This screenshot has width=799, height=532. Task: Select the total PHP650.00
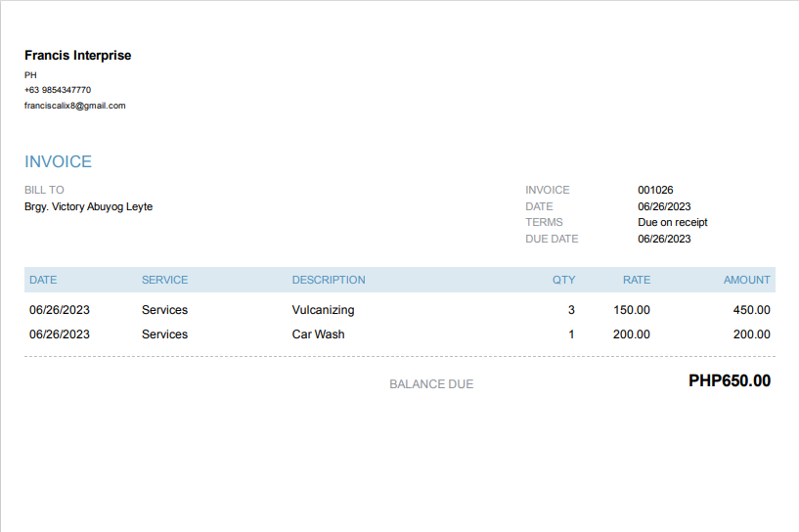[730, 380]
